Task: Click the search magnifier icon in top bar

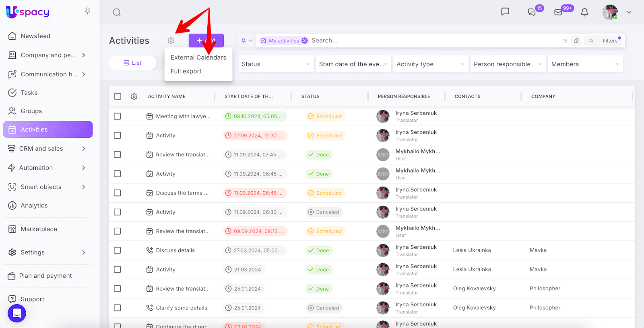Action: pos(117,12)
